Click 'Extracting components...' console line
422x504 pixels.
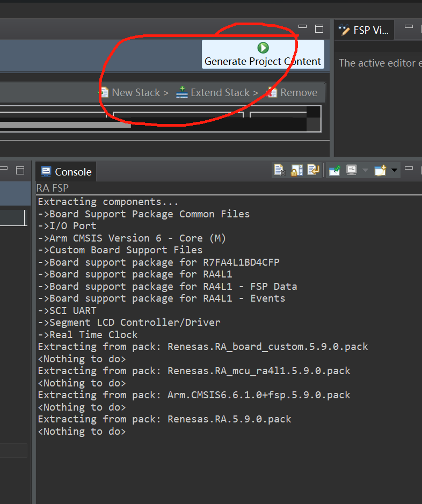(x=108, y=202)
